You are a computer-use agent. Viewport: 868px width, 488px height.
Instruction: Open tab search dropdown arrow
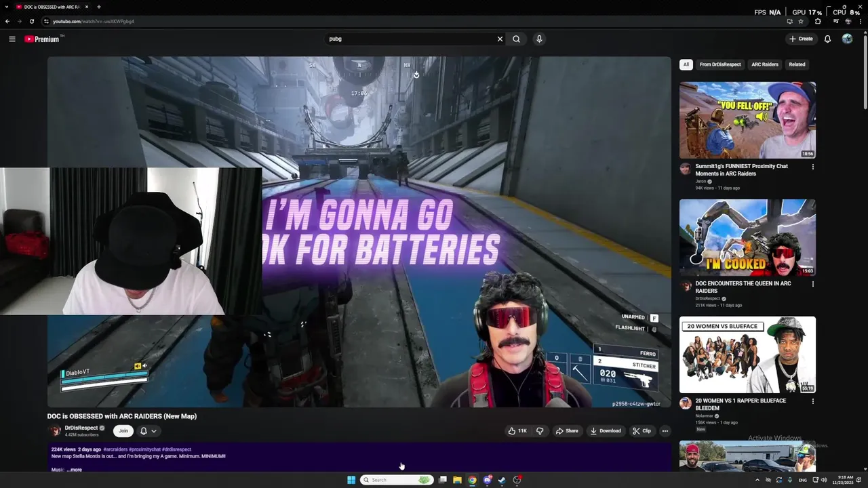[7, 7]
